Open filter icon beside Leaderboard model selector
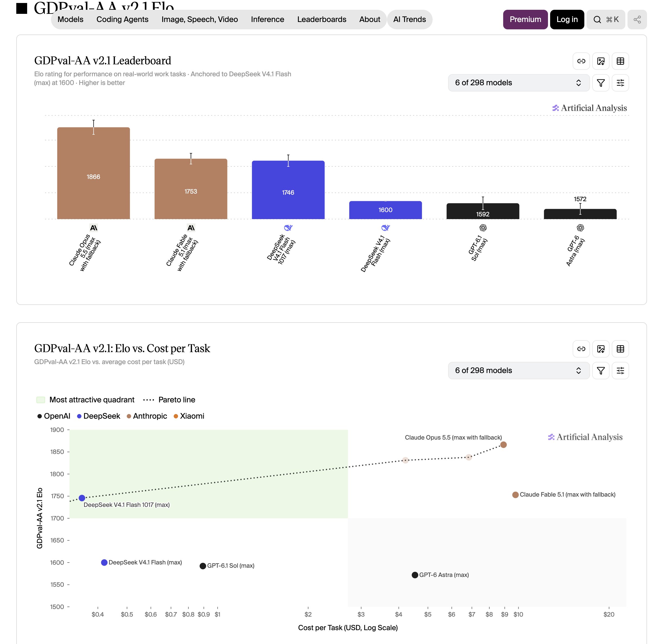This screenshot has height=644, width=653. coord(601,83)
